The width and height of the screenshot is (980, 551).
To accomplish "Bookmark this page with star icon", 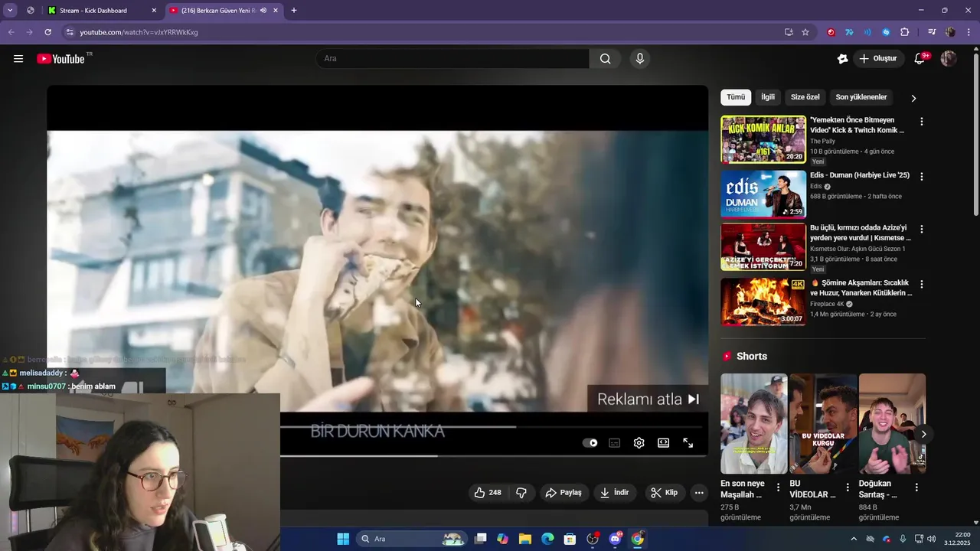I will click(805, 32).
